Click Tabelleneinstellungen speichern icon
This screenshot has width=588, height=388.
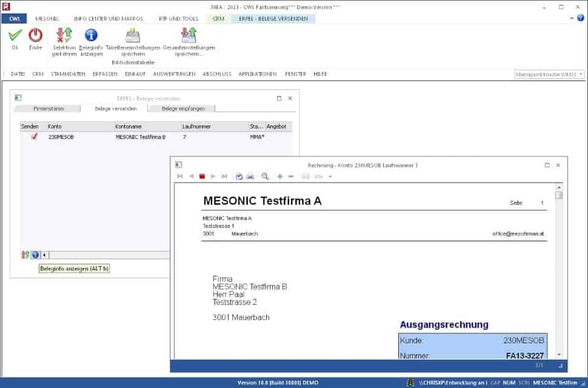tap(133, 35)
